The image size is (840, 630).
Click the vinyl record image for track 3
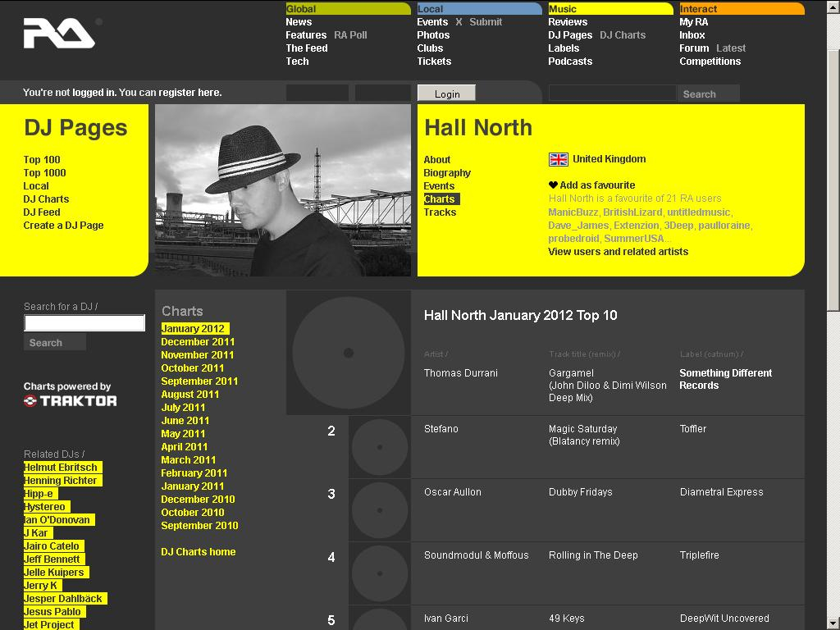click(379, 510)
